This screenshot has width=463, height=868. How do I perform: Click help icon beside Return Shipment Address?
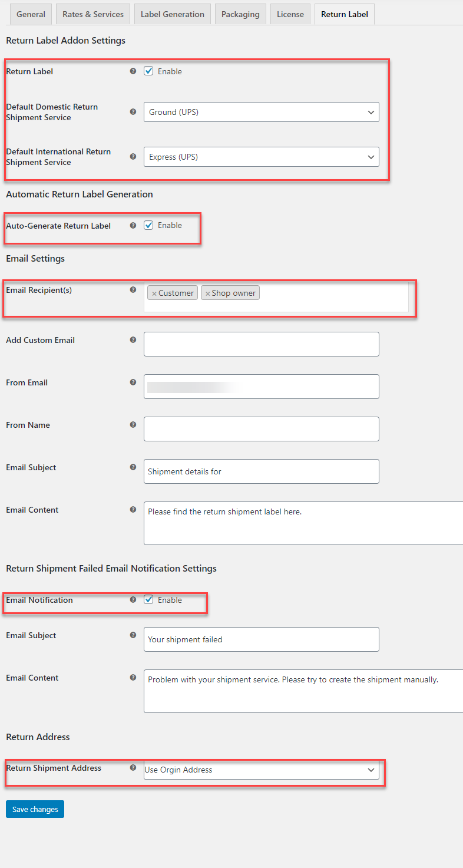(x=133, y=768)
